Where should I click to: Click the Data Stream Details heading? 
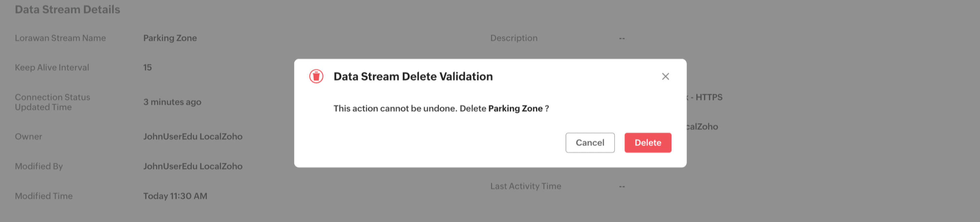[67, 10]
